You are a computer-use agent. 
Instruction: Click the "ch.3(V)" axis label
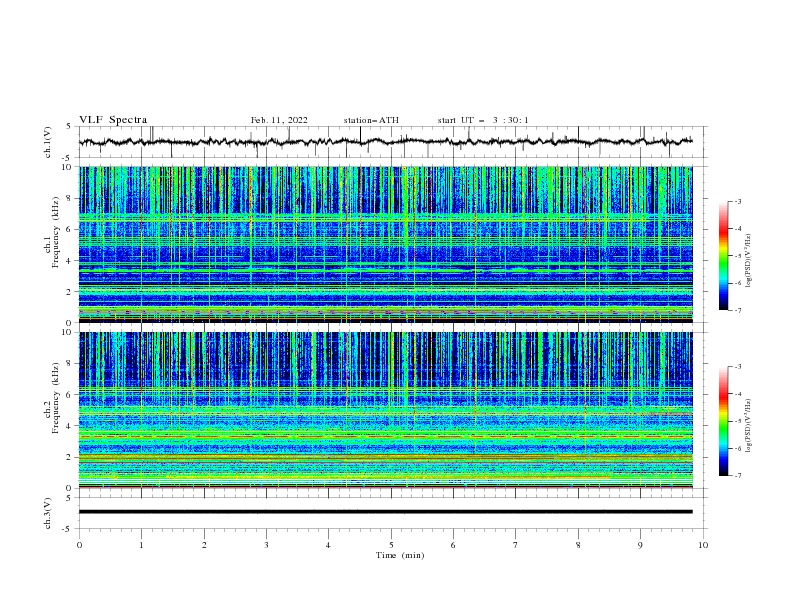point(48,513)
